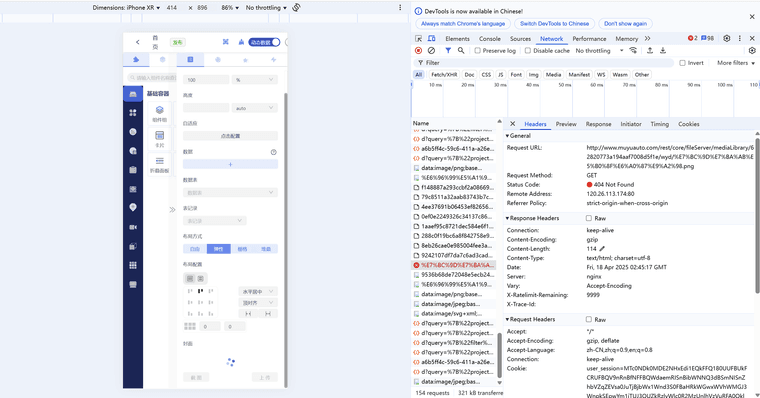This screenshot has width=760, height=398.
Task: Select the red failed request row
Action: coord(454,265)
